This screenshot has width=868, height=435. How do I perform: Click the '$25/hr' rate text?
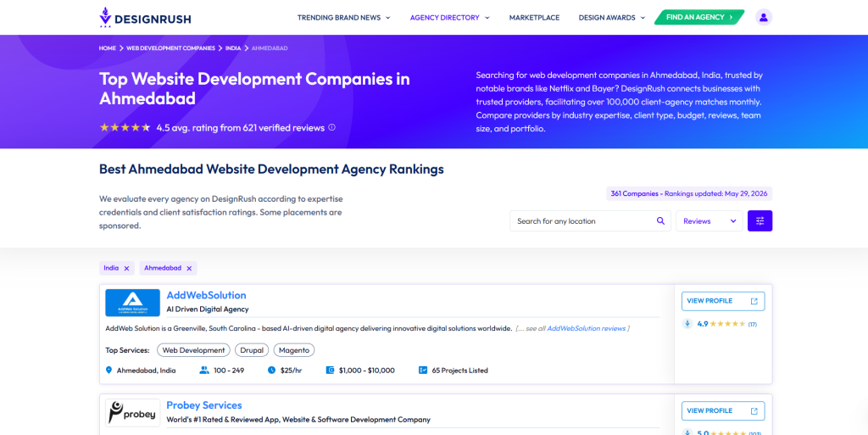291,371
